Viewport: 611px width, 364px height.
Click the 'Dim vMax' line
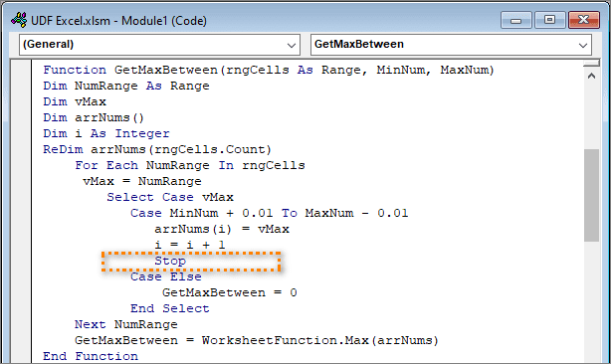point(75,102)
